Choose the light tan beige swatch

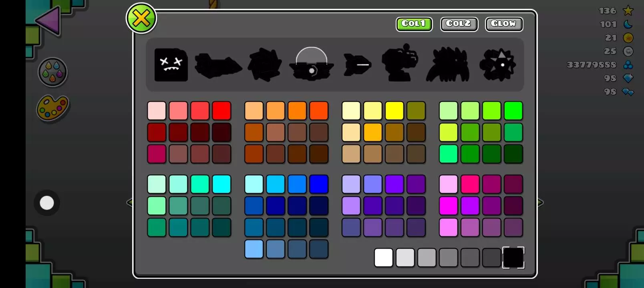point(351,154)
